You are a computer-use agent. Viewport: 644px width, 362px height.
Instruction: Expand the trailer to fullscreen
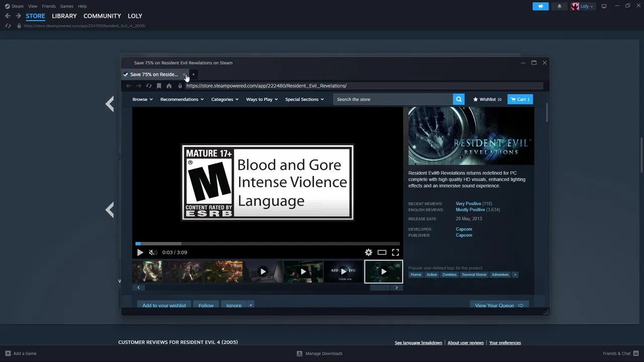coord(395,252)
